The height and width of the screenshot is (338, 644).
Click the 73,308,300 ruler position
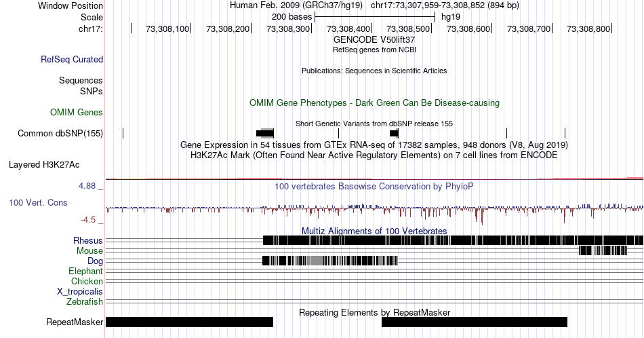pyautogui.click(x=288, y=29)
